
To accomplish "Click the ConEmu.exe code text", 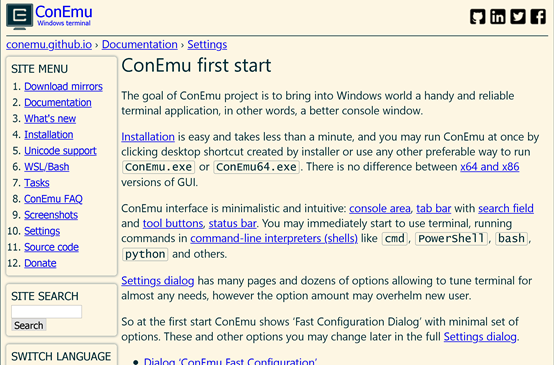I will pyautogui.click(x=158, y=167).
